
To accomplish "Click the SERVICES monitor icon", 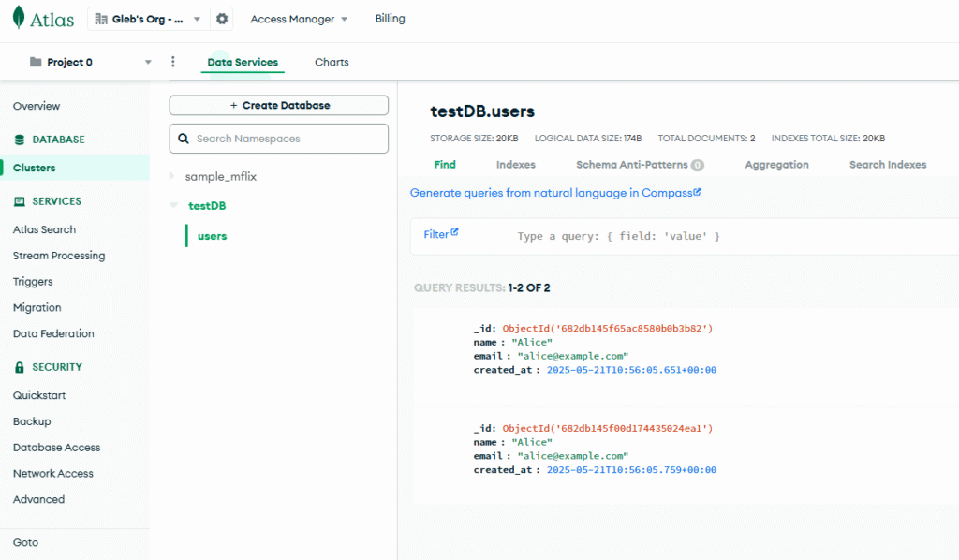I will coord(20,201).
